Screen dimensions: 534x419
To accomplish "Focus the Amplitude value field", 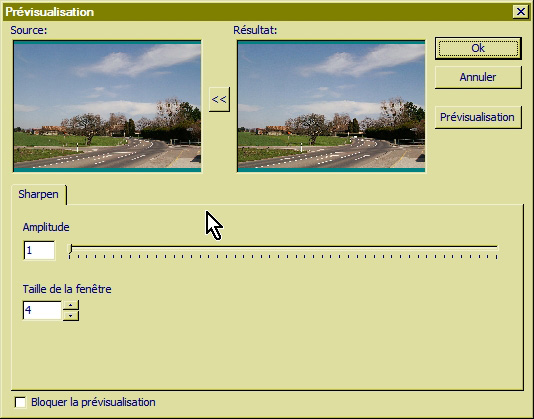I will click(x=39, y=250).
